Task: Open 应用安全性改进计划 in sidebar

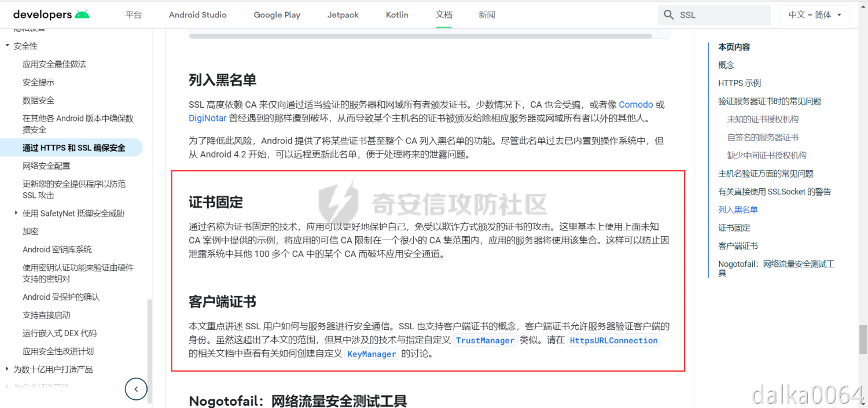Action: pos(58,351)
